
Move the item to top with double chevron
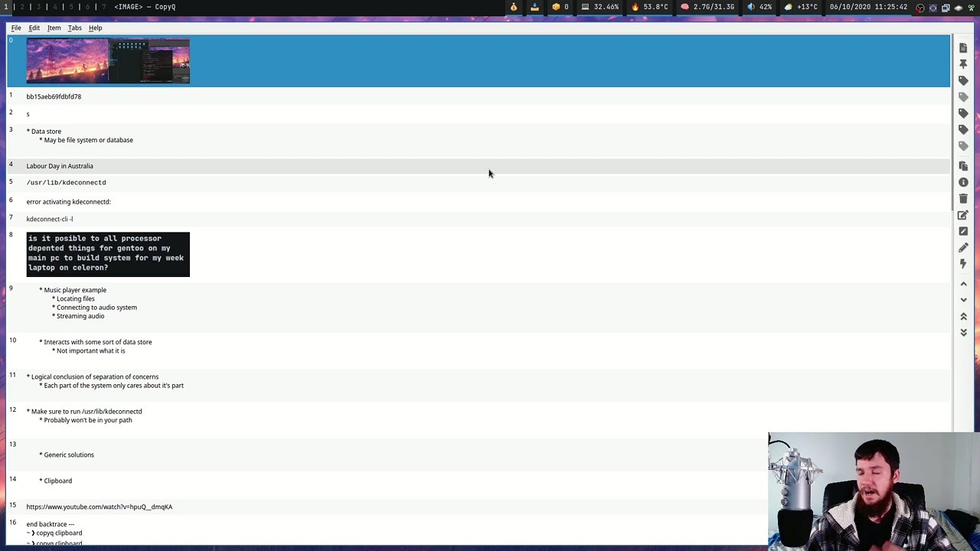point(963,316)
